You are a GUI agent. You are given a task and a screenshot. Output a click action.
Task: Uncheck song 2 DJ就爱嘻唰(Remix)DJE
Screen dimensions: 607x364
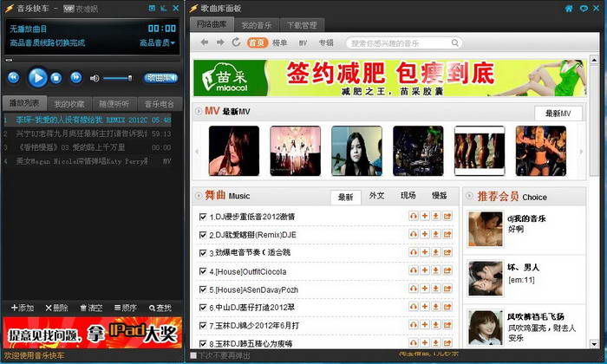(202, 235)
